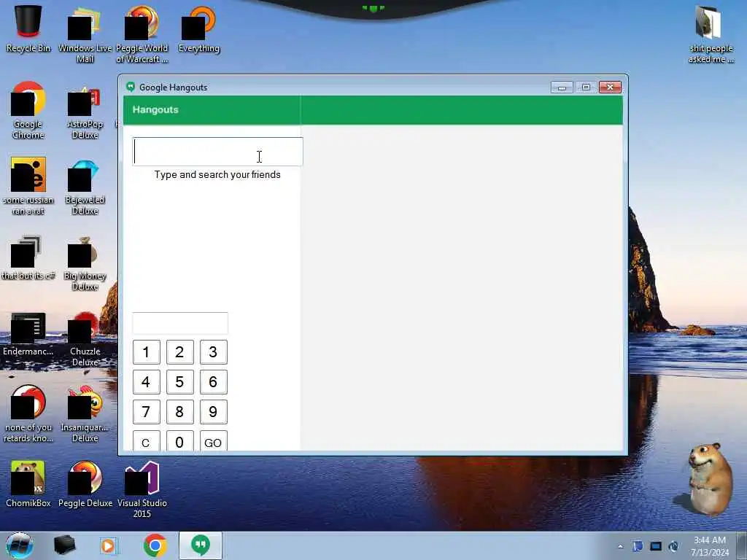Open Chrome from the taskbar
The image size is (747, 560).
pos(155,545)
